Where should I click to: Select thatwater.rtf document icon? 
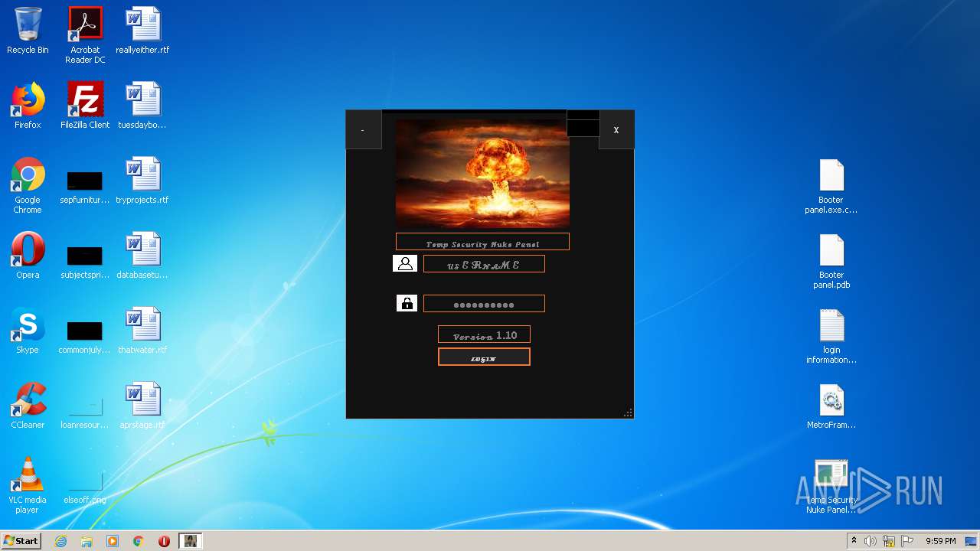point(142,331)
